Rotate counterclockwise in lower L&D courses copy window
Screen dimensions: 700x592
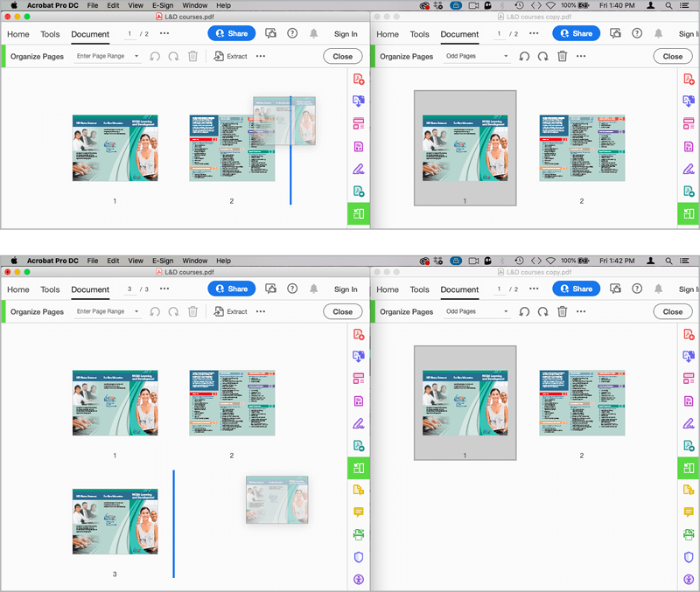(524, 311)
